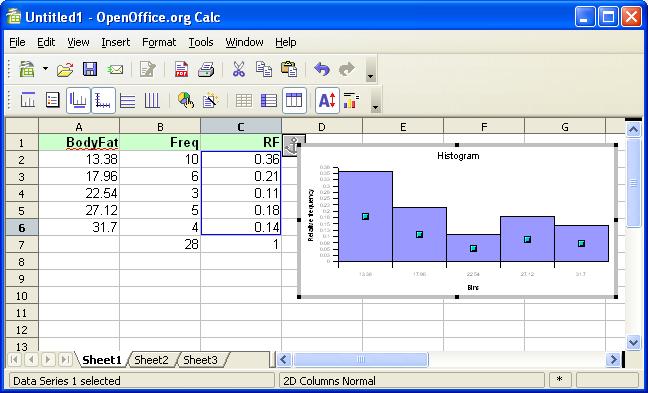Click the Undo arrow icon
The width and height of the screenshot is (648, 393).
(x=322, y=69)
